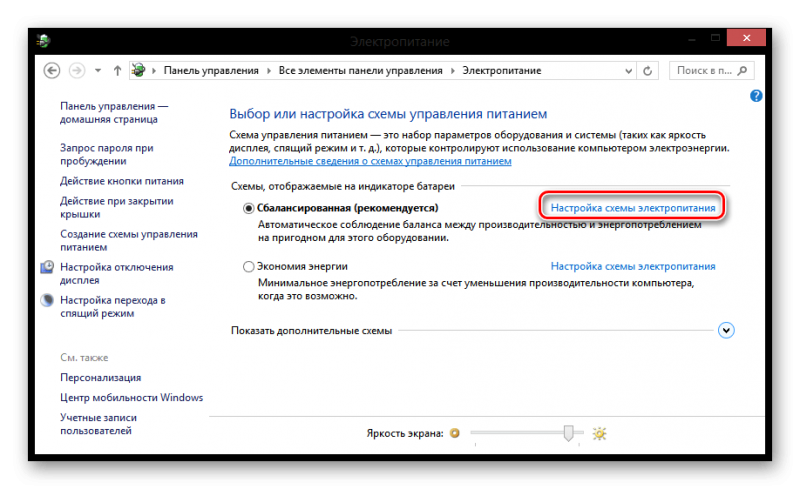Open the recent locations dropdown arrow
Image resolution: width=800 pixels, height=489 pixels.
point(97,71)
